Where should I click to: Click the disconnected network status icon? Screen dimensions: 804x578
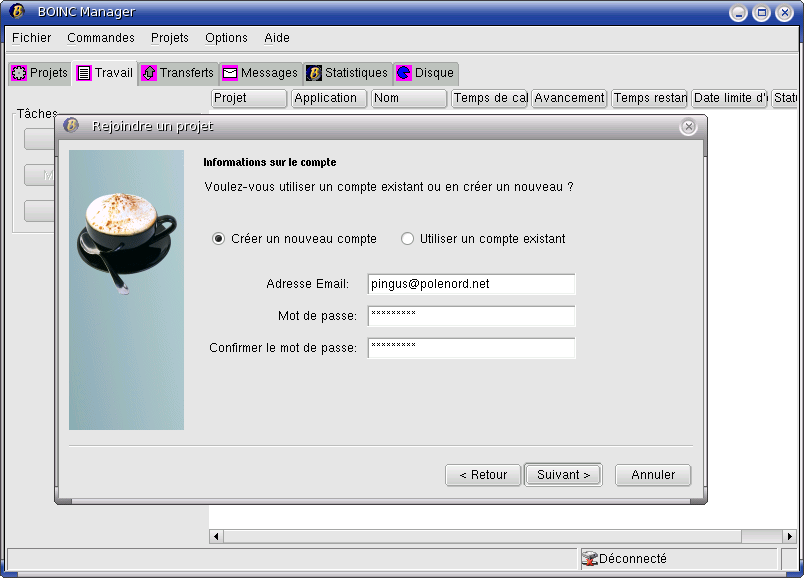589,559
